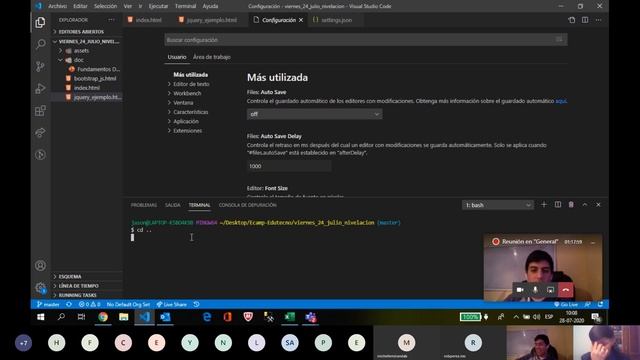Viewport: 640px width, 360px height.
Task: Open the Ayuda menu
Action: point(210,6)
